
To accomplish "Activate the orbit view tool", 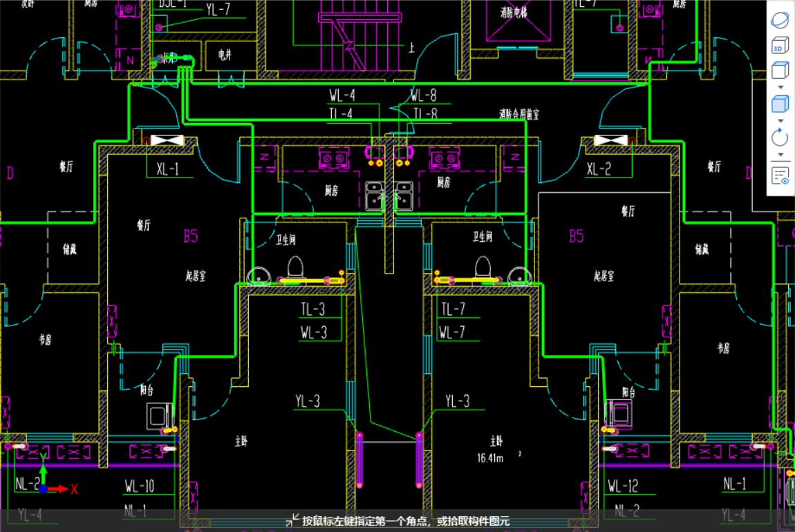I will [x=780, y=20].
